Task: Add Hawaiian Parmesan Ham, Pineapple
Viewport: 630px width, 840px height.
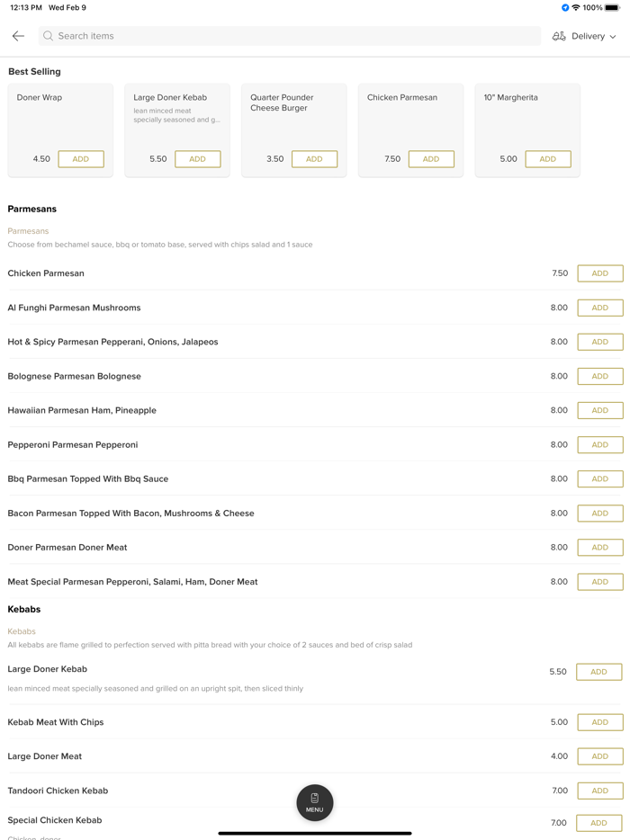Action: 600,410
